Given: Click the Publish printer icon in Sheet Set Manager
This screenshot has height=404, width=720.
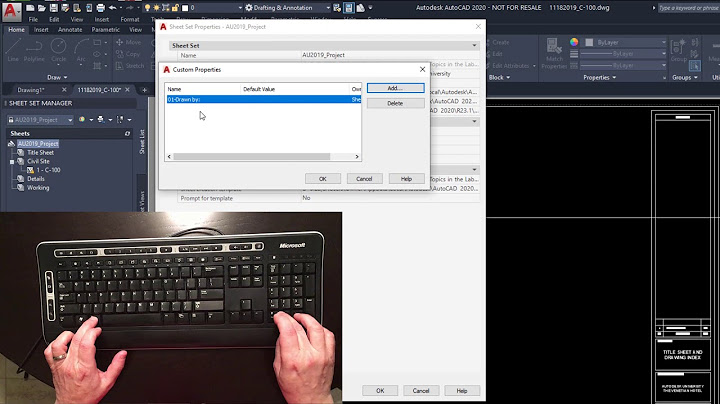Looking at the screenshot, I should pos(101,119).
